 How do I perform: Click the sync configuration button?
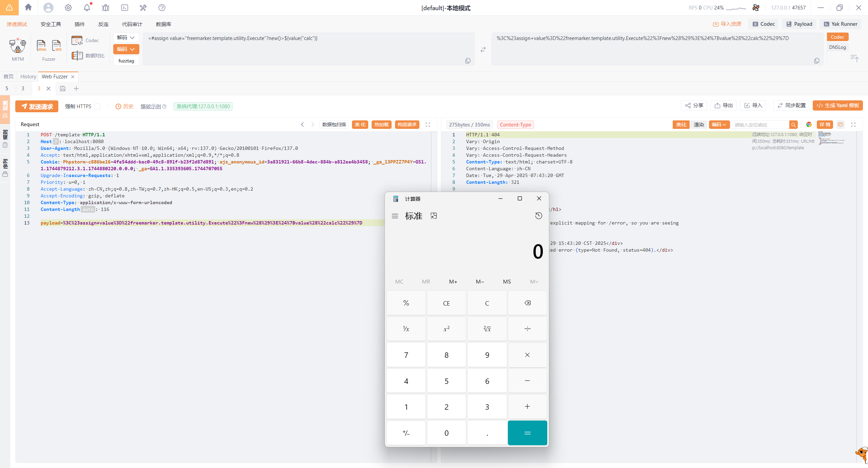791,105
